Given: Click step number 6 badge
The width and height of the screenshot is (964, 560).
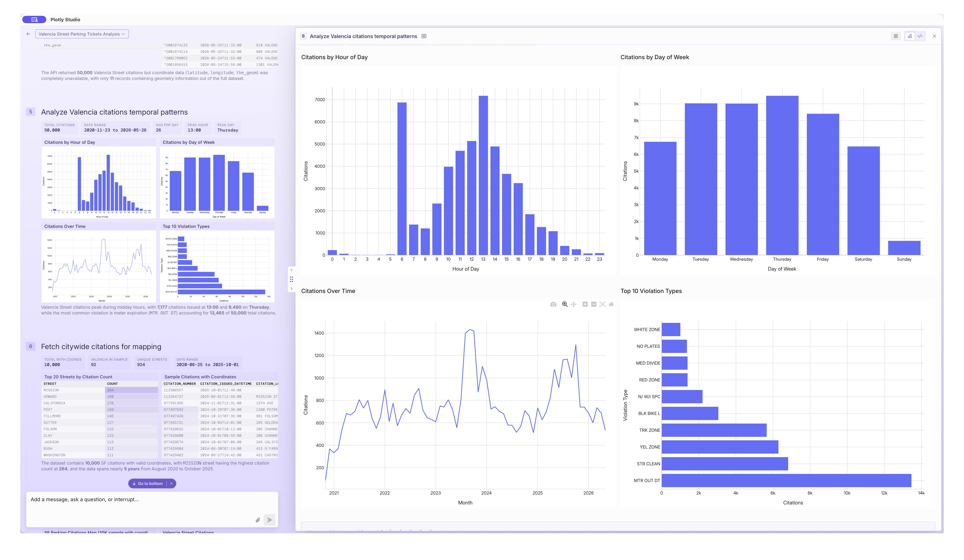Looking at the screenshot, I should (31, 347).
